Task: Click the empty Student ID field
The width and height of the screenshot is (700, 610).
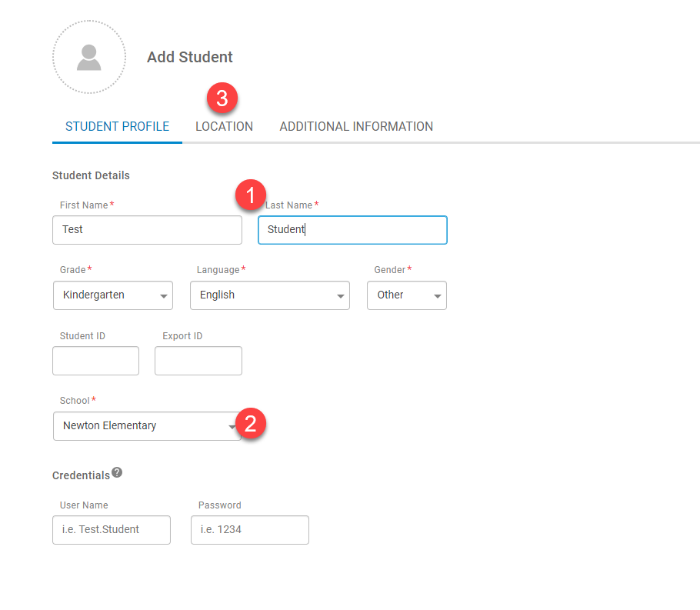Action: (x=95, y=361)
